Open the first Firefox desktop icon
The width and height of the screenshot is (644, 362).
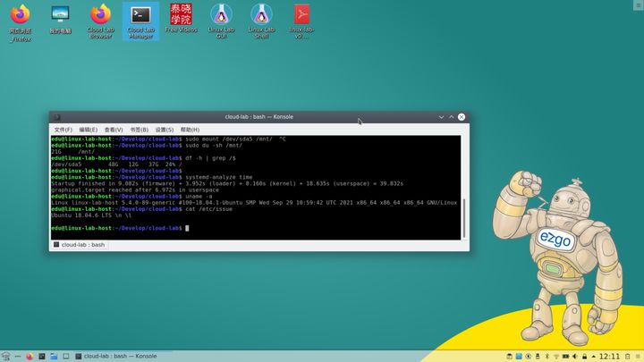point(20,23)
